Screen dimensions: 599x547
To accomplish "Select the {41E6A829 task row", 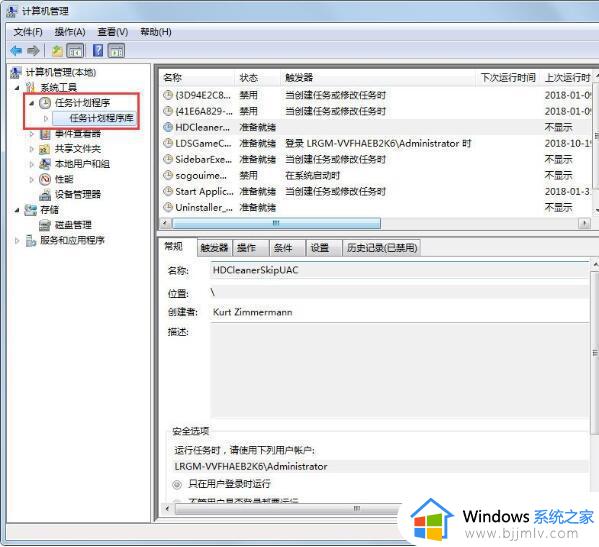I will tap(376, 111).
